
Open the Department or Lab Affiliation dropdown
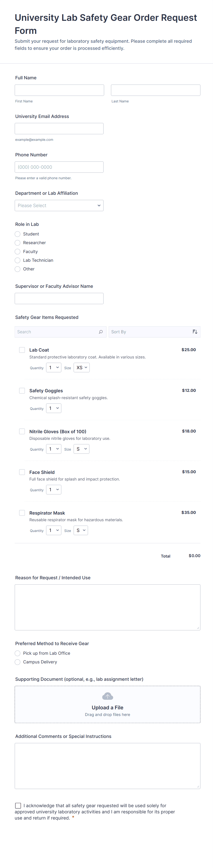(x=59, y=206)
